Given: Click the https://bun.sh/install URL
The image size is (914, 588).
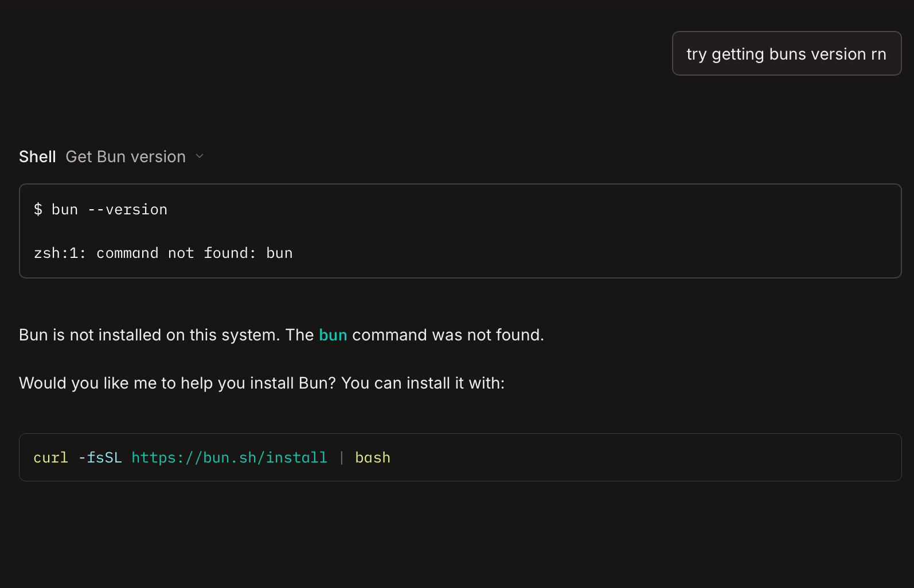Looking at the screenshot, I should (x=229, y=457).
